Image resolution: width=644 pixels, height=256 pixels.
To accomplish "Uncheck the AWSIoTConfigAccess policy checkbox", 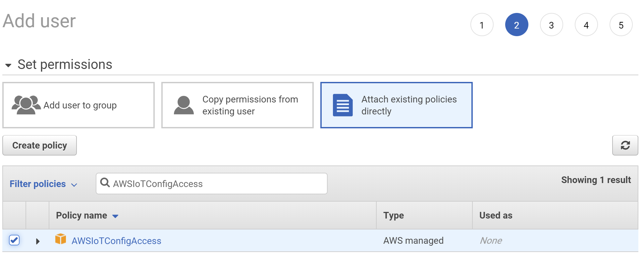I will pos(14,240).
